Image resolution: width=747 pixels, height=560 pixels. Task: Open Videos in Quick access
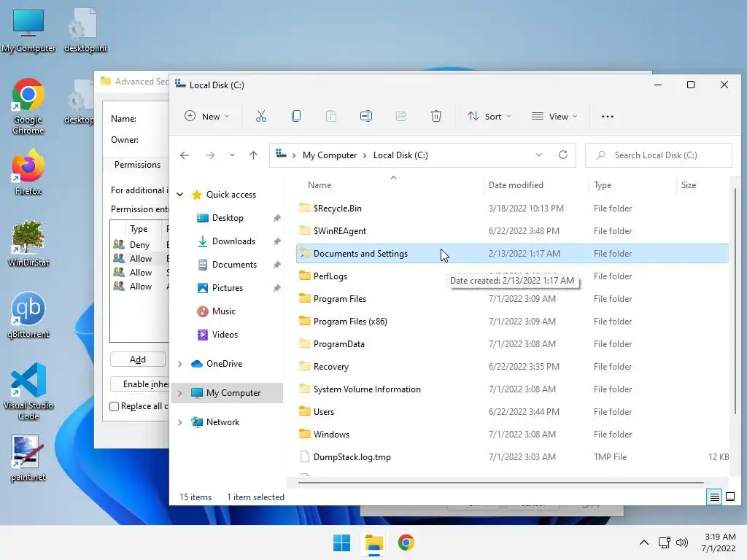[225, 335]
